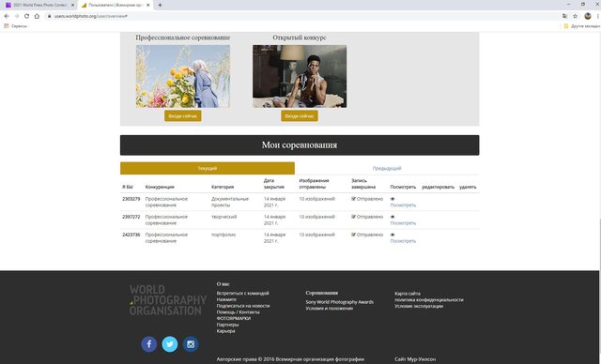Click eye icon for entry 2423736
The width and height of the screenshot is (601, 364).
393,235
